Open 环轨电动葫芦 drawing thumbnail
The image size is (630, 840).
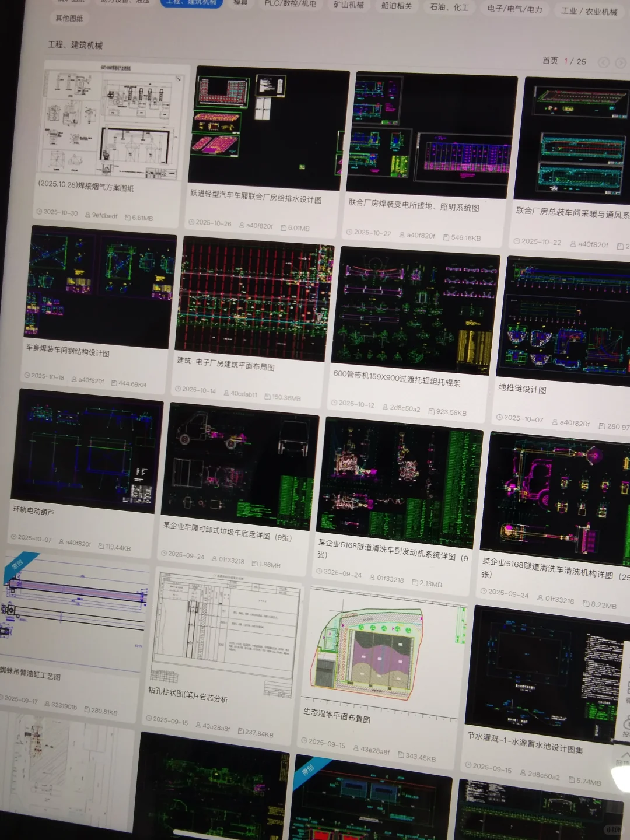87,451
